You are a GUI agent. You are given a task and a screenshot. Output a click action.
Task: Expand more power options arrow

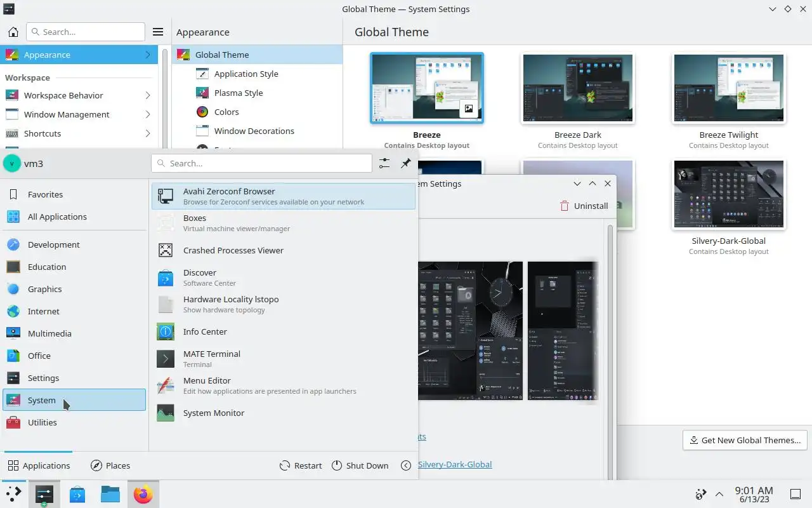[x=406, y=465]
